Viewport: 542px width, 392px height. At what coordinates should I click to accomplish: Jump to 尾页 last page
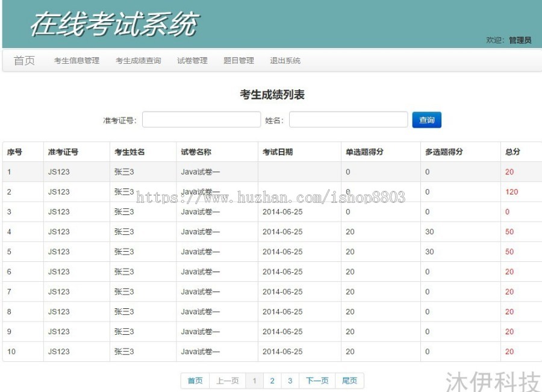click(350, 381)
